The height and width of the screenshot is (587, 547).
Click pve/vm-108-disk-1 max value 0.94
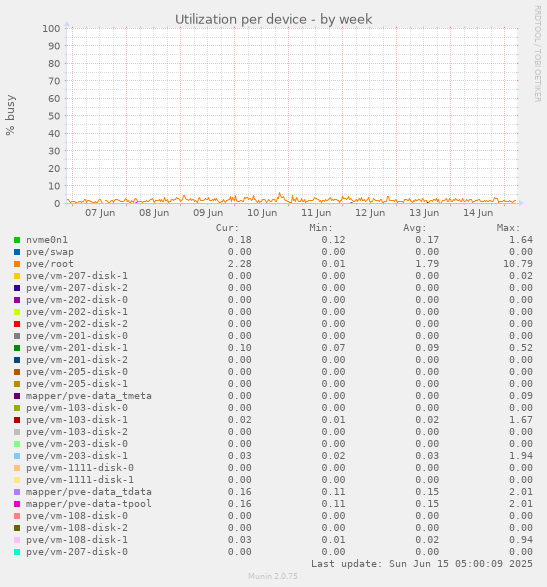[x=521, y=539]
